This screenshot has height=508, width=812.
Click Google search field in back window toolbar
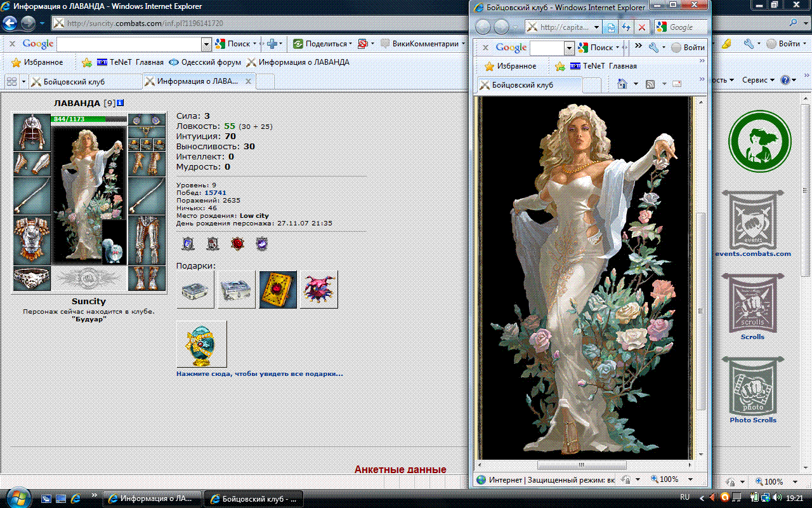[x=129, y=44]
